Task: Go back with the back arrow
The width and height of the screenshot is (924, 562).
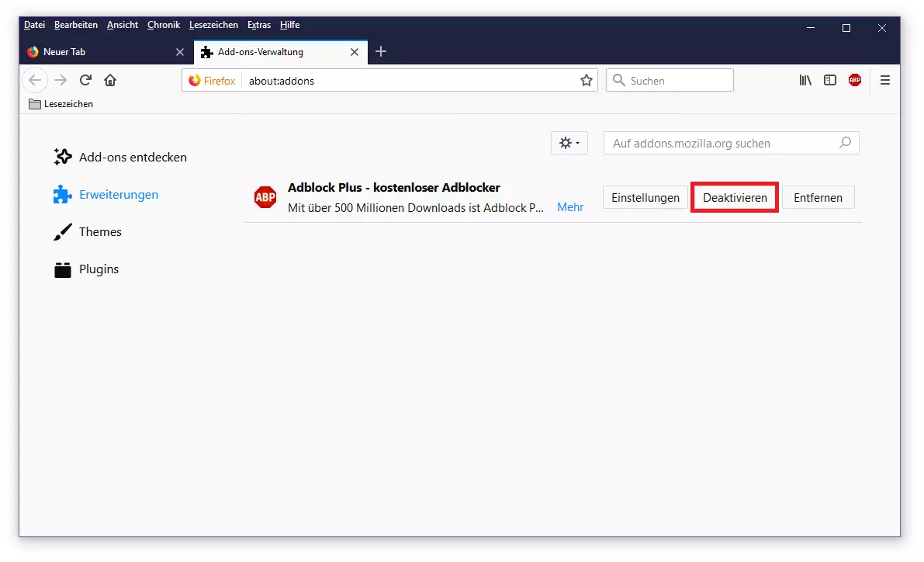Action: [35, 80]
